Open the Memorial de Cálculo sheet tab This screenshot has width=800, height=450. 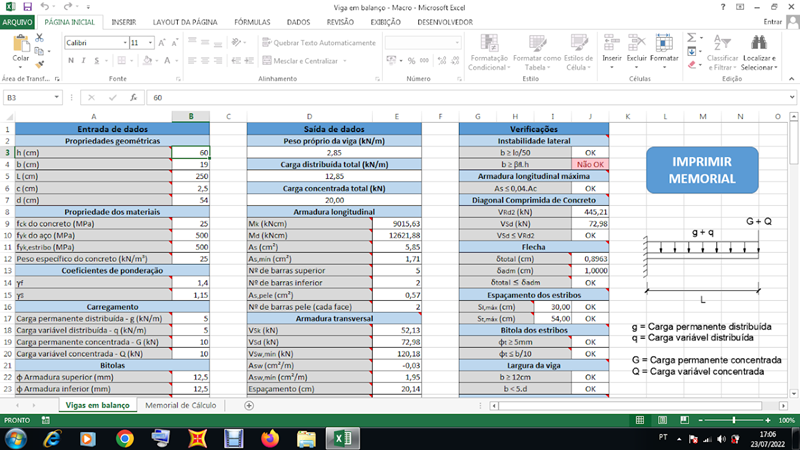pos(181,405)
